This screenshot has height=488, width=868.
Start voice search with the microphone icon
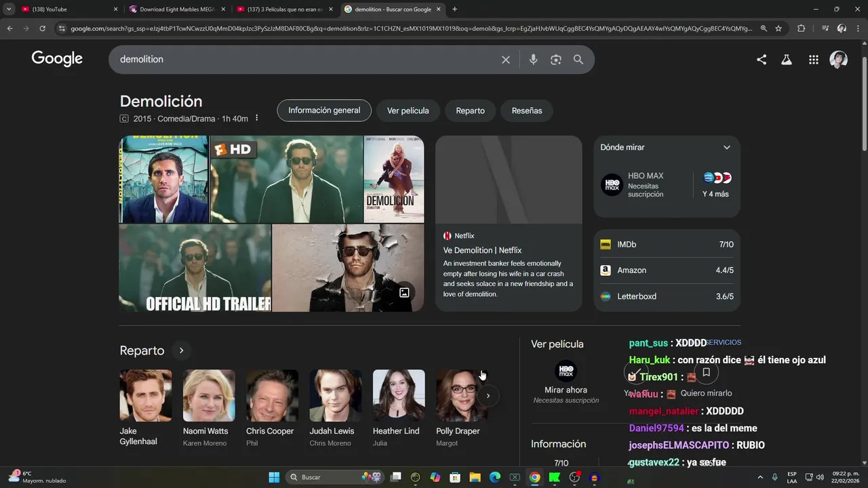coord(533,60)
